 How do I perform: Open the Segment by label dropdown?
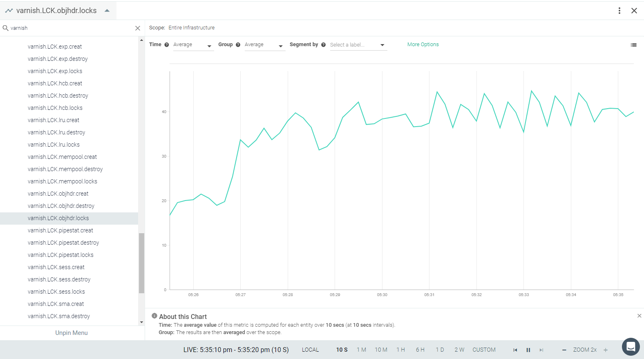tap(358, 45)
